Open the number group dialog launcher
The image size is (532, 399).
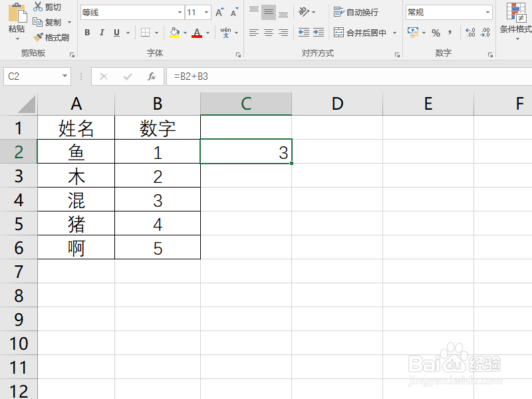(490, 55)
